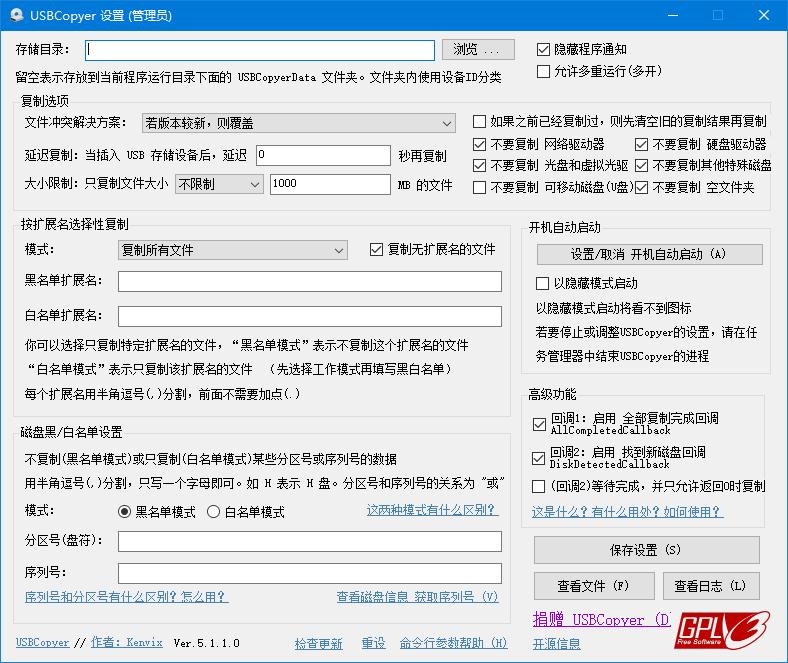Image resolution: width=788 pixels, height=663 pixels.
Task: Click the USBCopyer app icon in title bar
Action: (x=17, y=16)
